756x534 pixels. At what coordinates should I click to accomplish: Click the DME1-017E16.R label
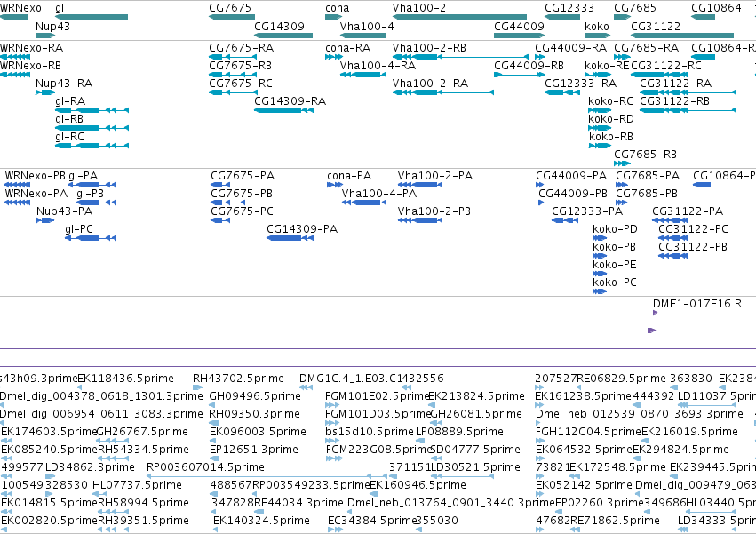point(697,305)
